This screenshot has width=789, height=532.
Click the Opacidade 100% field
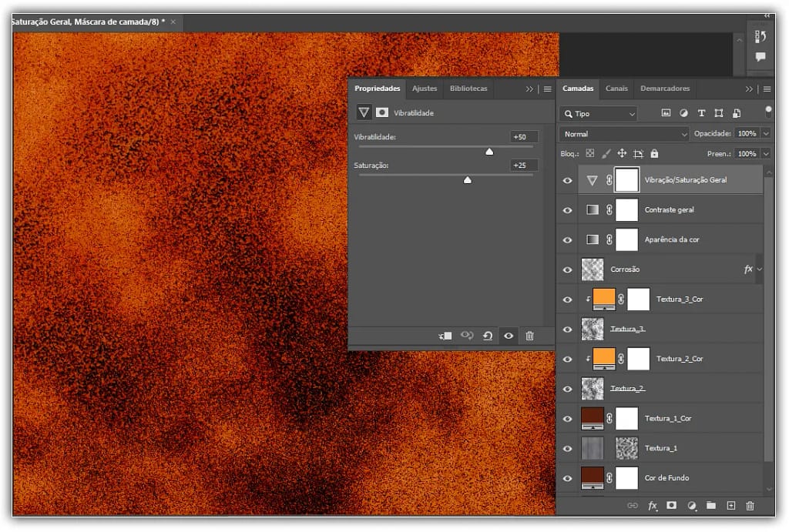(x=747, y=133)
